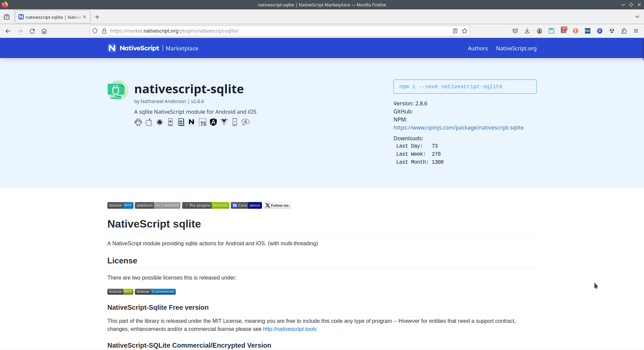The height and width of the screenshot is (350, 644).
Task: Toggle reader view icon in address bar
Action: (x=455, y=31)
